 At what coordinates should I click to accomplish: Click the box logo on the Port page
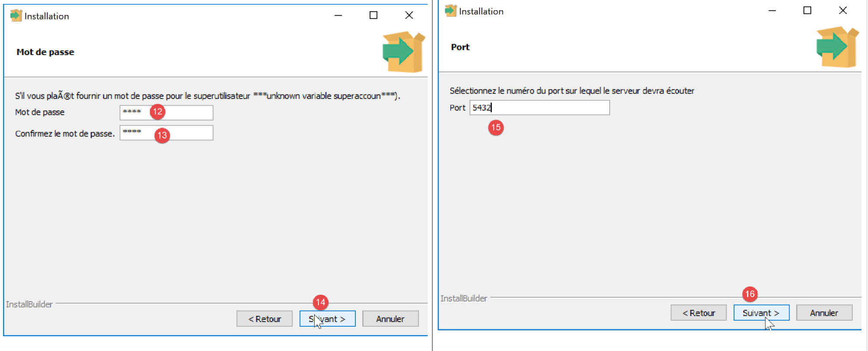(837, 47)
